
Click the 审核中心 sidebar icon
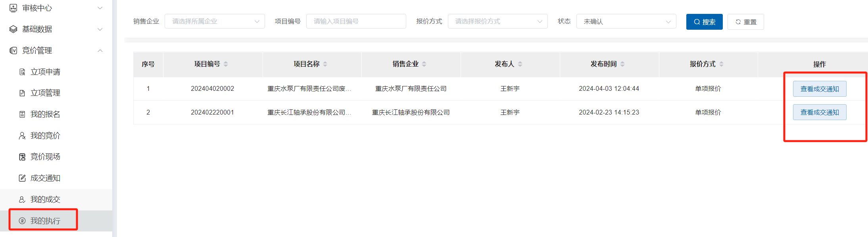13,8
